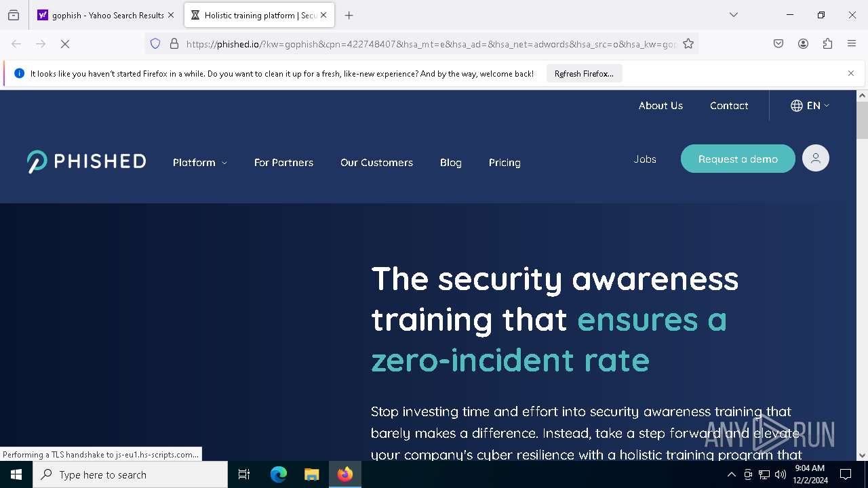Open File Explorer from taskbar
868x488 pixels.
[x=311, y=474]
